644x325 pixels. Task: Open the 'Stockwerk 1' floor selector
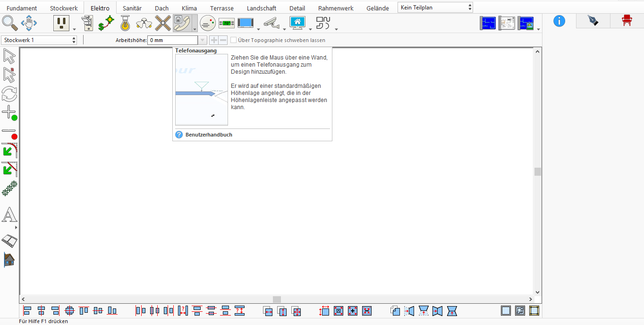pos(39,40)
